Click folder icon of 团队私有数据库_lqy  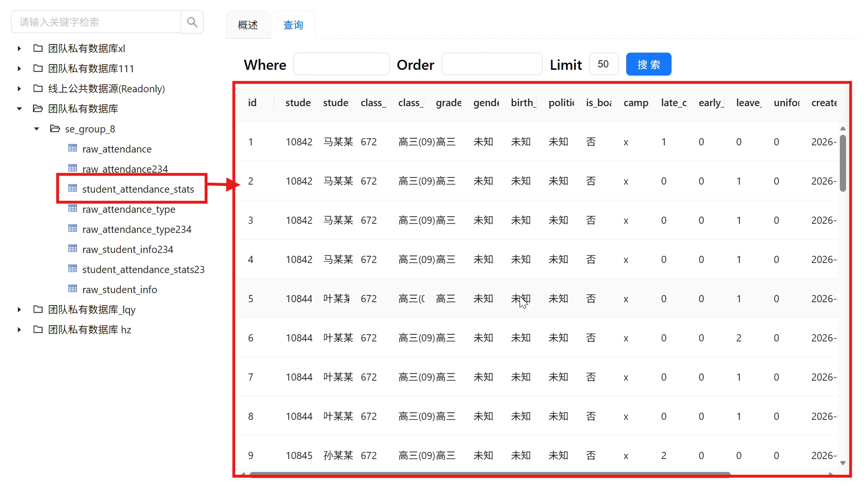[x=38, y=309]
